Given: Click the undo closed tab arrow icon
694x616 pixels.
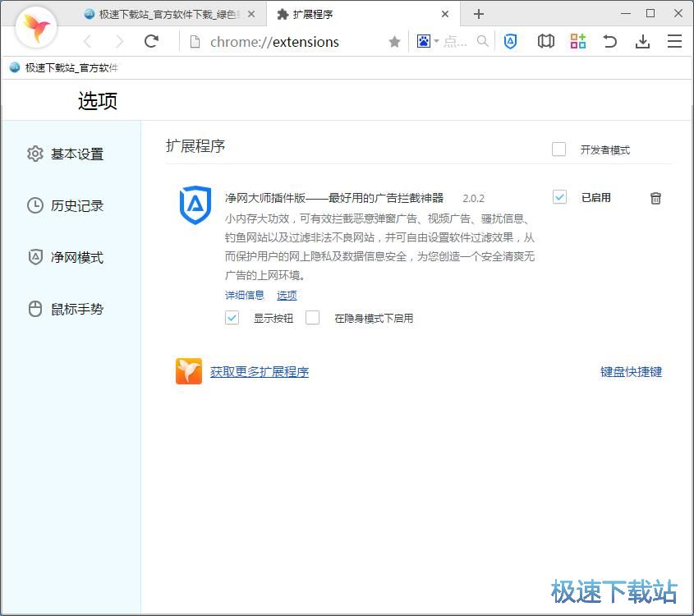Looking at the screenshot, I should pyautogui.click(x=609, y=42).
